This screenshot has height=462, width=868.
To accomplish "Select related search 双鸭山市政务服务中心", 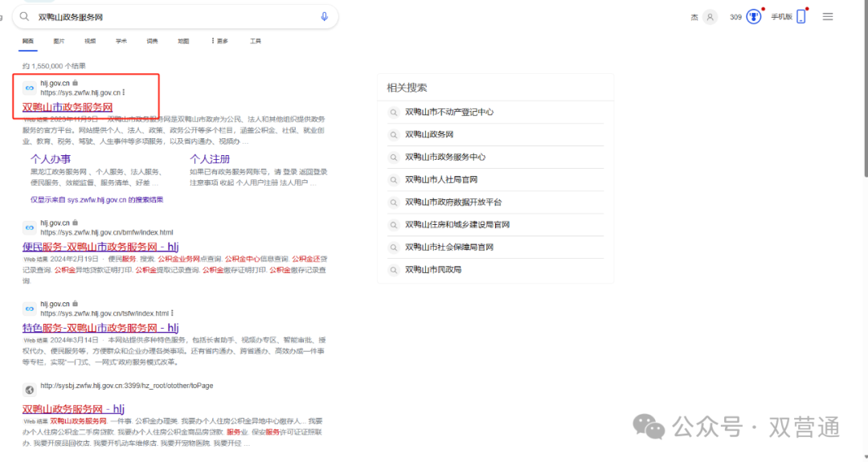I will click(x=445, y=157).
